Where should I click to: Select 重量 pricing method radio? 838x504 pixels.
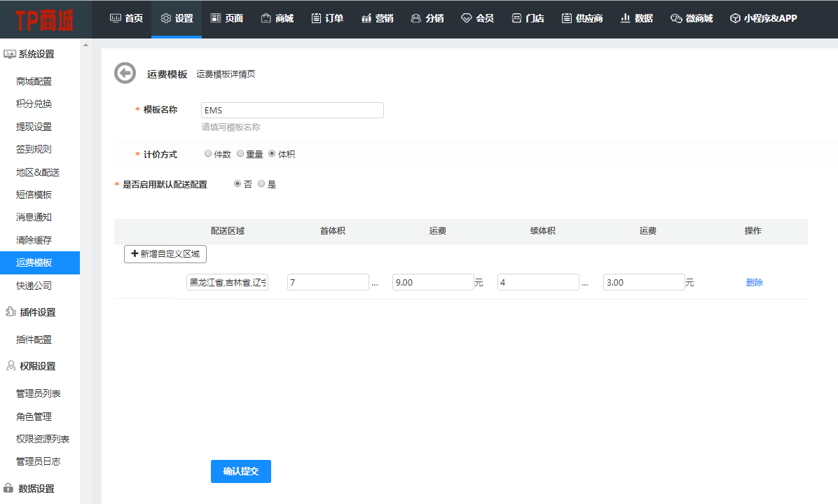point(240,154)
